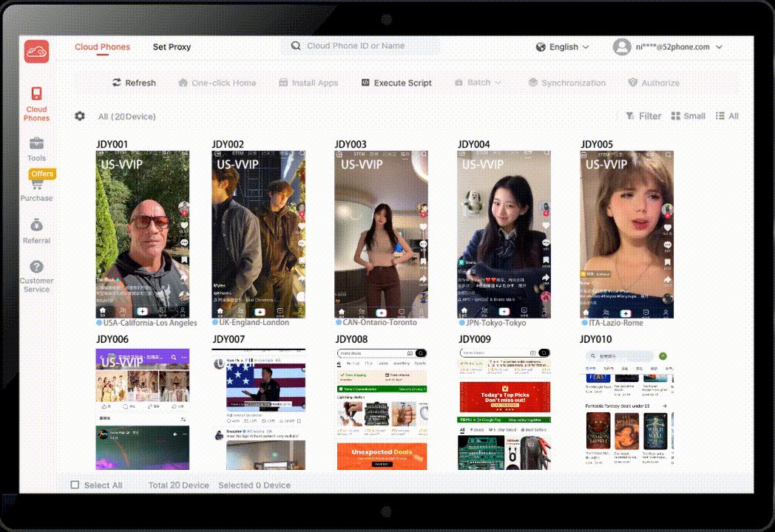Tap the share arrow in JDY004 screen
This screenshot has height=532, width=775.
(x=545, y=278)
